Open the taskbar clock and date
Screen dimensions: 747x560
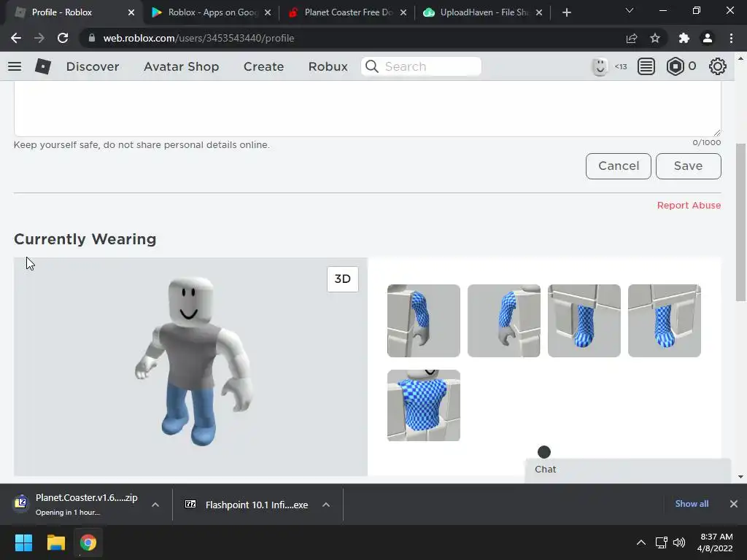pos(715,542)
